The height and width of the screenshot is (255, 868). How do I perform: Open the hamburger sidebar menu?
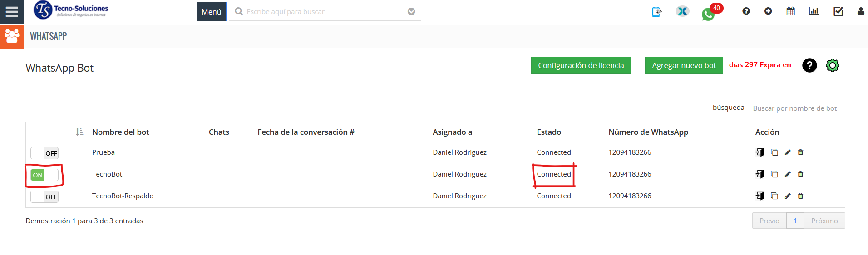click(12, 12)
